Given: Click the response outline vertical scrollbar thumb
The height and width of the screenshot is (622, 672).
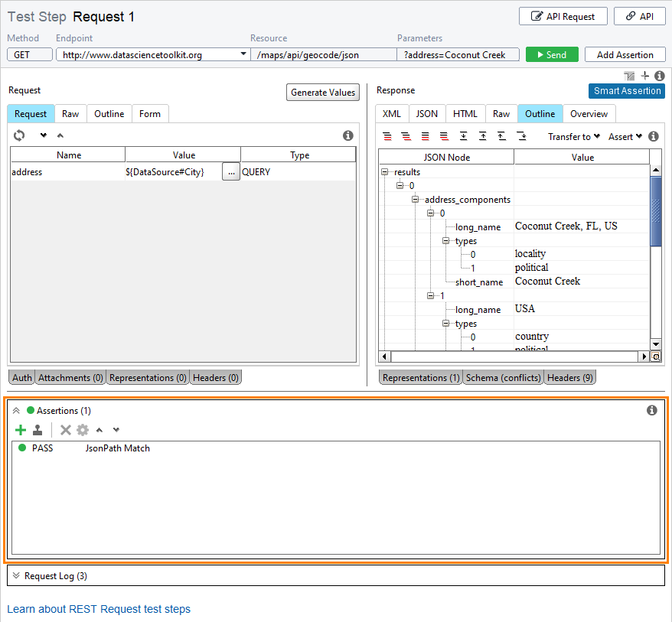Looking at the screenshot, I should click(656, 210).
